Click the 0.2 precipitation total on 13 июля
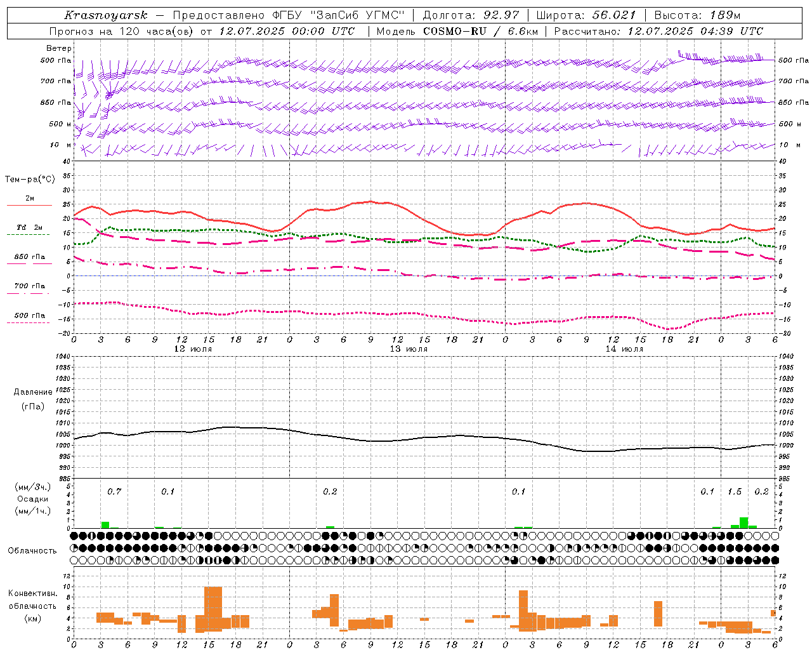The image size is (812, 650). click(x=330, y=491)
